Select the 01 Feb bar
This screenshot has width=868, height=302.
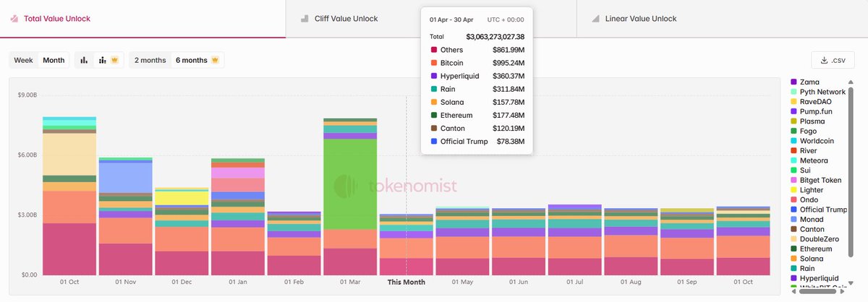pos(294,243)
